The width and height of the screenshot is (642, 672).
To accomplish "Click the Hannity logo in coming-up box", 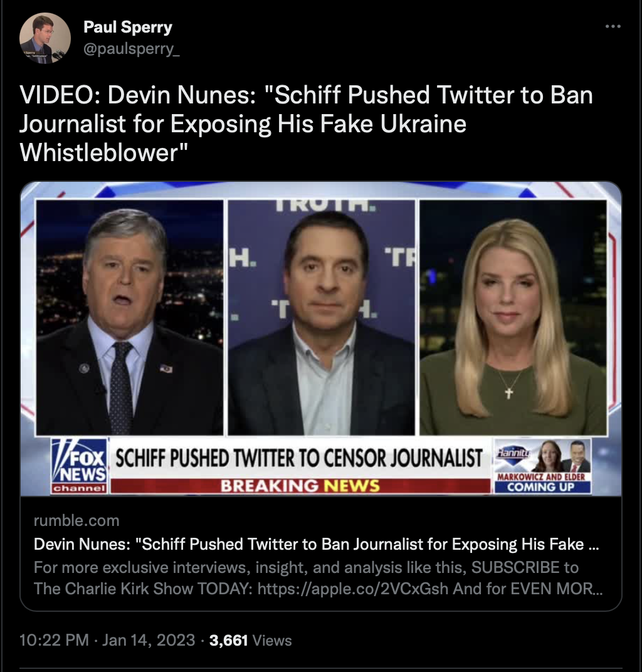I will [x=513, y=453].
